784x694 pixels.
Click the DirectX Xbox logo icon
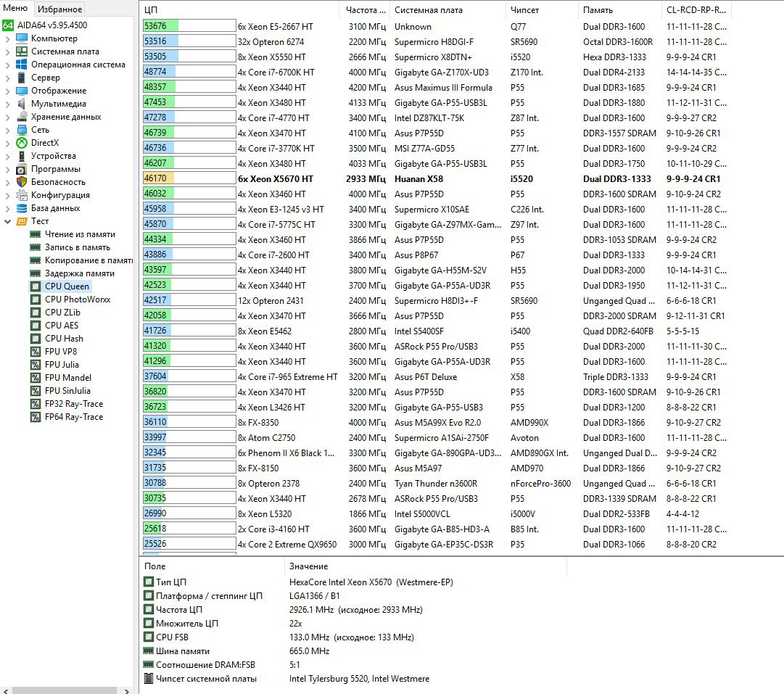(x=22, y=143)
